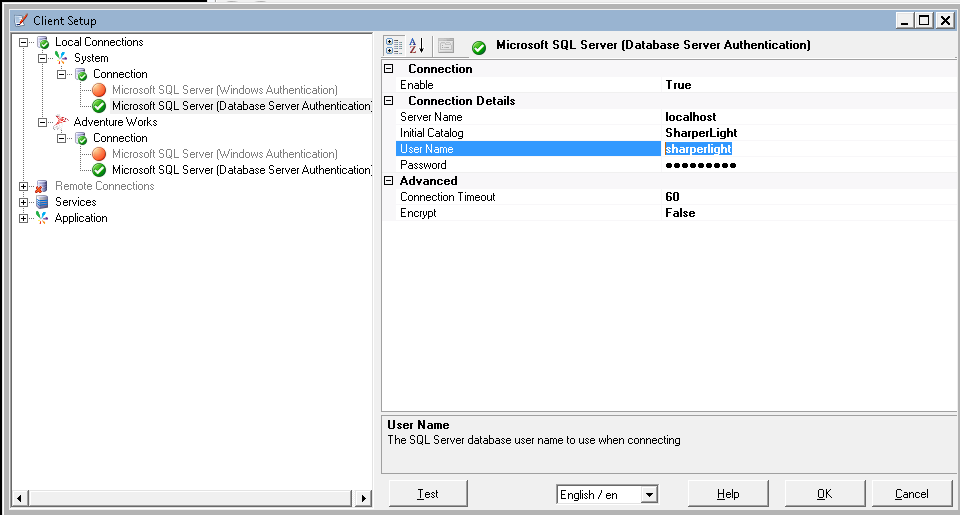Click the tree scrollbar right arrow
This screenshot has width=960, height=515.
364,498
